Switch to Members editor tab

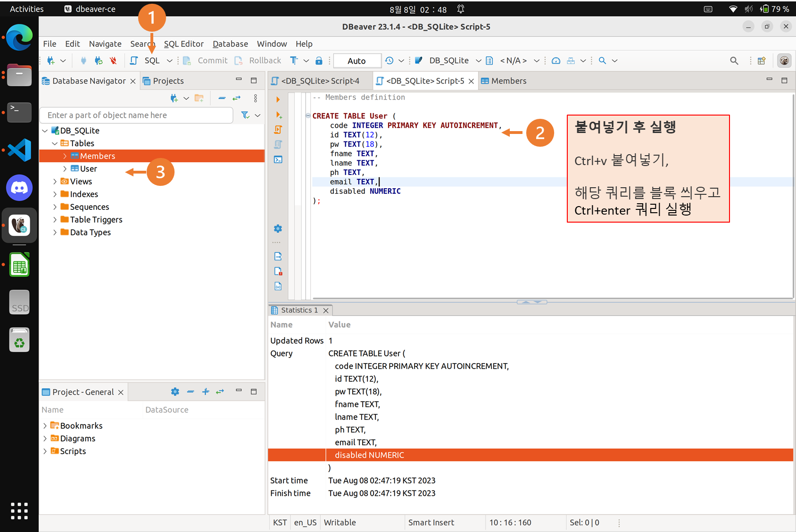click(504, 81)
